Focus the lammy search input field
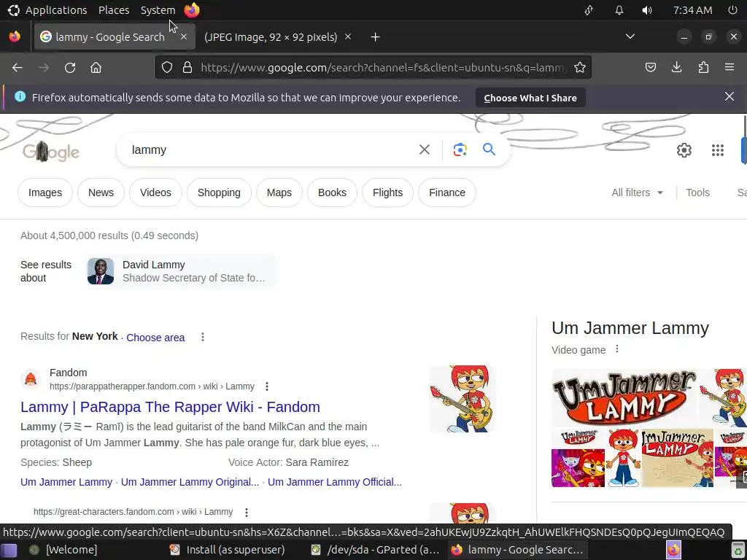 [269, 149]
